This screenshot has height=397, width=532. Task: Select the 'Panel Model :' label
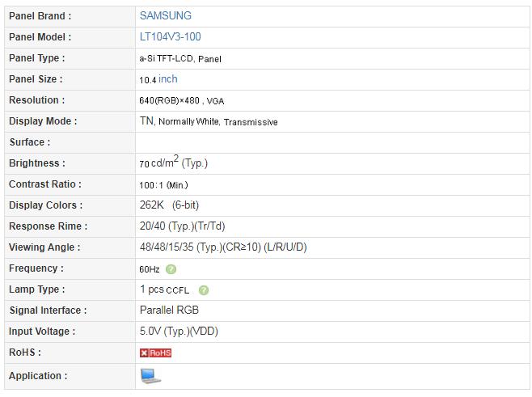click(x=40, y=37)
